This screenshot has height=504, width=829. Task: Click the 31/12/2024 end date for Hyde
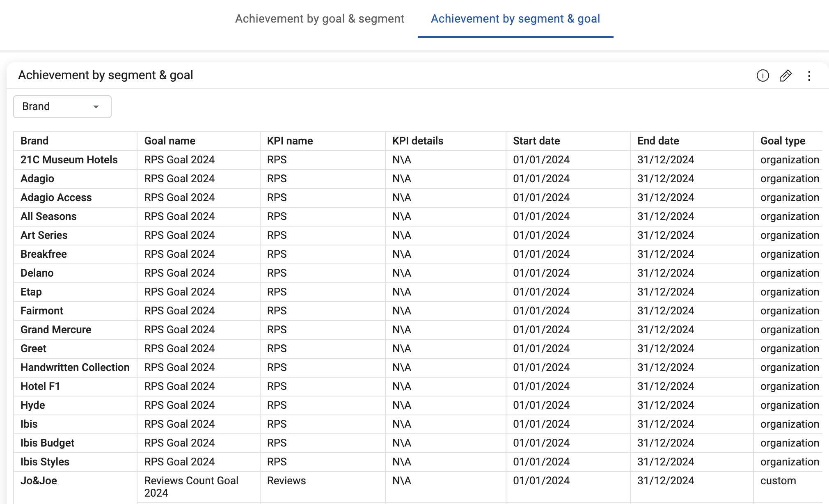tap(692, 405)
